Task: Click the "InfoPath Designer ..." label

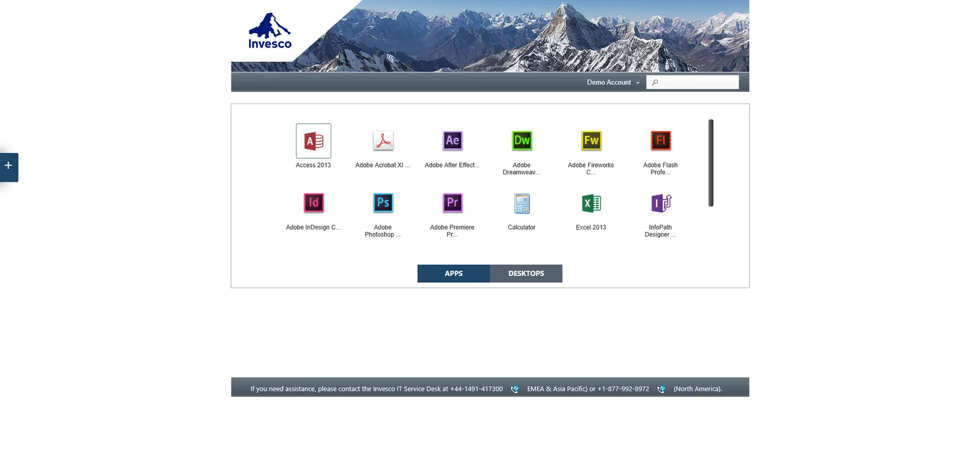Action: tap(660, 231)
